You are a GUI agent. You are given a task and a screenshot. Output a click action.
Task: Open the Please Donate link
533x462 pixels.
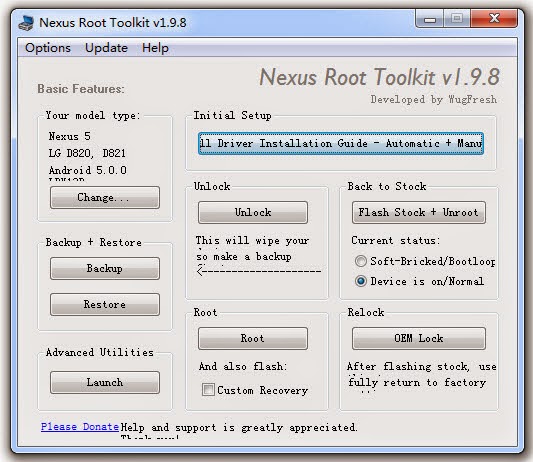(x=80, y=427)
